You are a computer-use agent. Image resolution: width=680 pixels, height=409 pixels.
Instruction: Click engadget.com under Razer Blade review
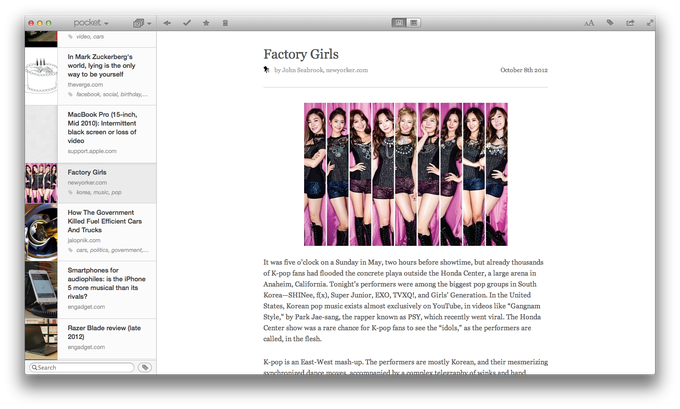(86, 347)
